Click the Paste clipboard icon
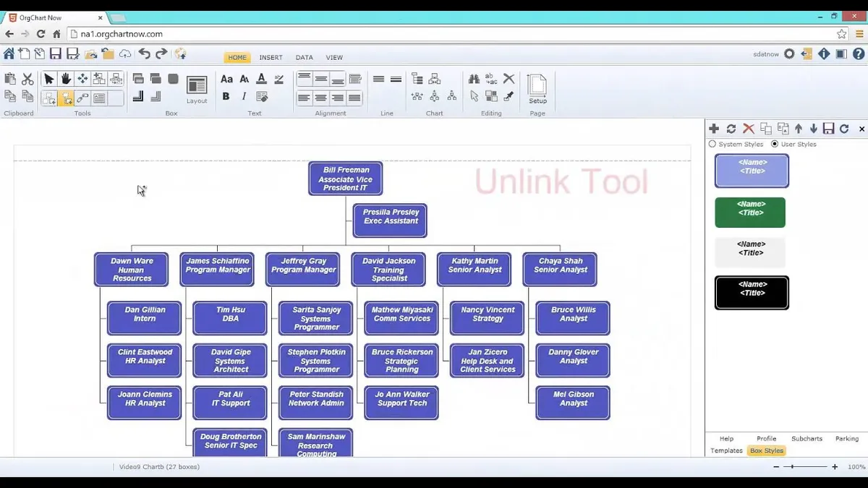 [10, 79]
